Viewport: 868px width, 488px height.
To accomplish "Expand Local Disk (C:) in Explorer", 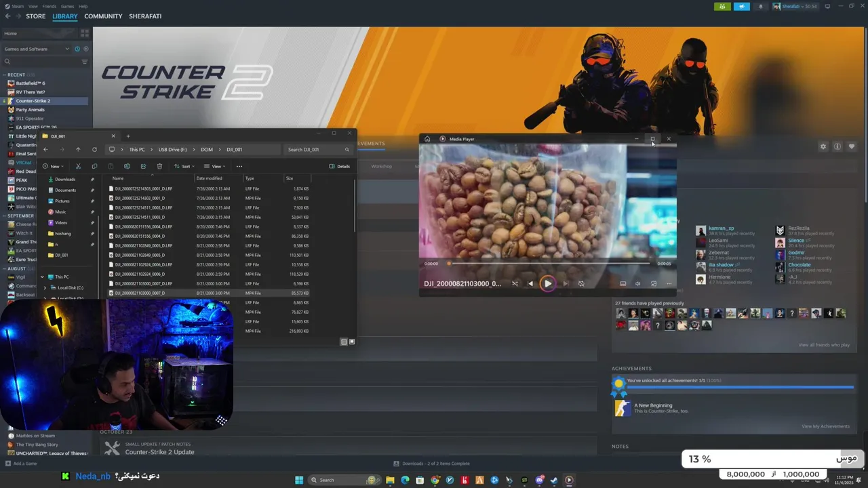I will 45,287.
